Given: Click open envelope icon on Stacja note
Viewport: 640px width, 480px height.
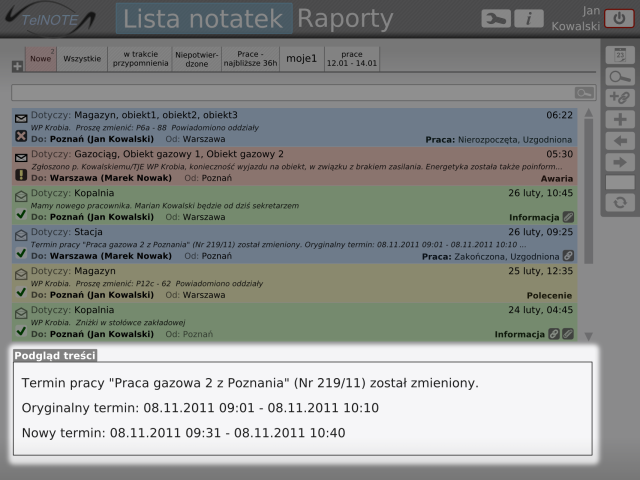Looking at the screenshot, I should (x=21, y=235).
